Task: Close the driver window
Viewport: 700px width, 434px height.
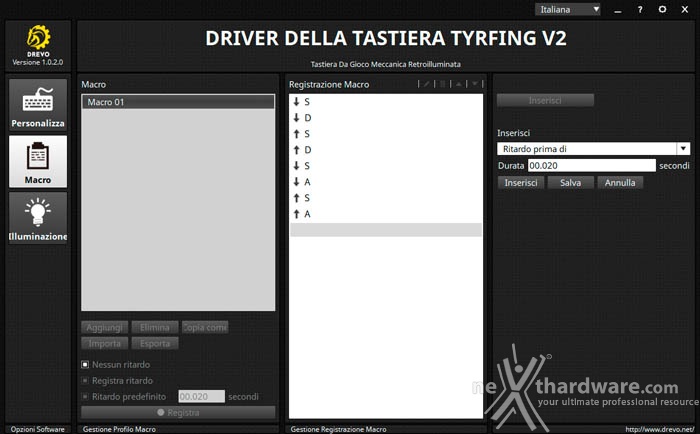Action: click(x=685, y=9)
